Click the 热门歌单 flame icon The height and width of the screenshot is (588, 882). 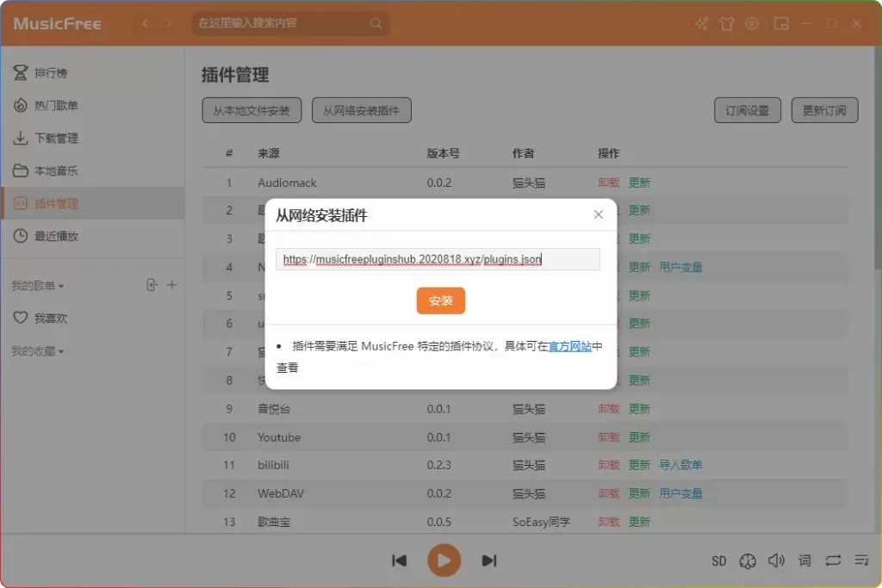(x=21, y=105)
